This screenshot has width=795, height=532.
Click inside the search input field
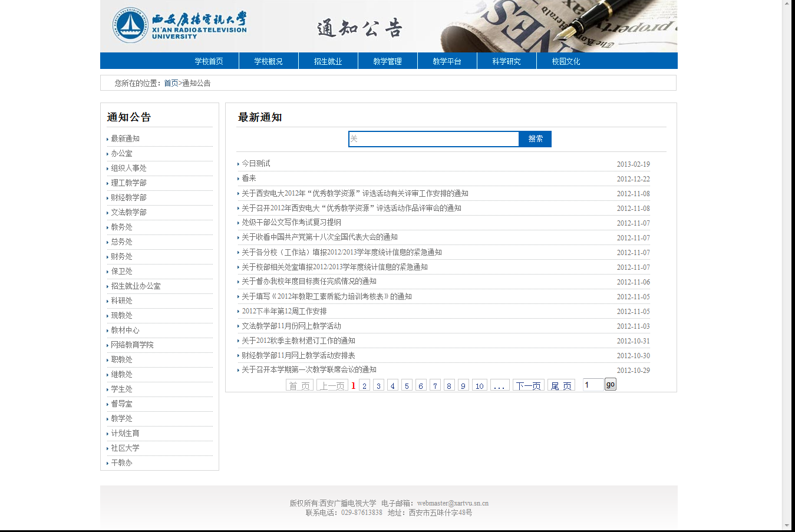coord(433,138)
